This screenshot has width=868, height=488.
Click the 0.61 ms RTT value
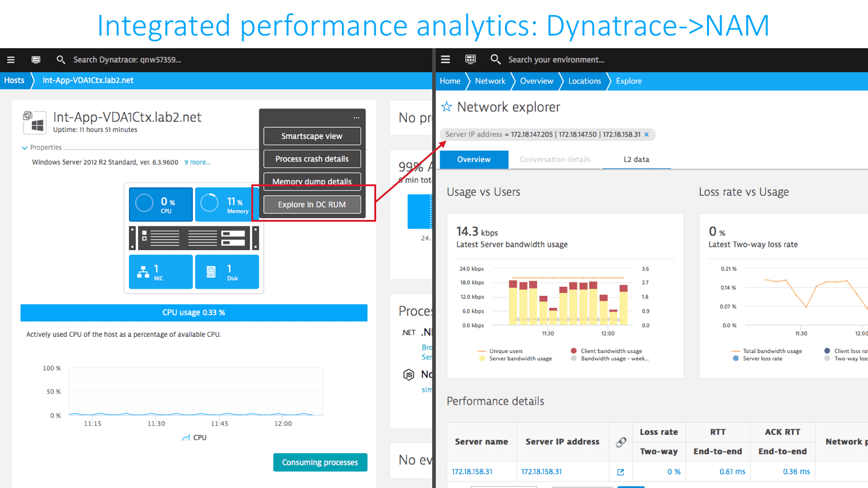pos(732,472)
